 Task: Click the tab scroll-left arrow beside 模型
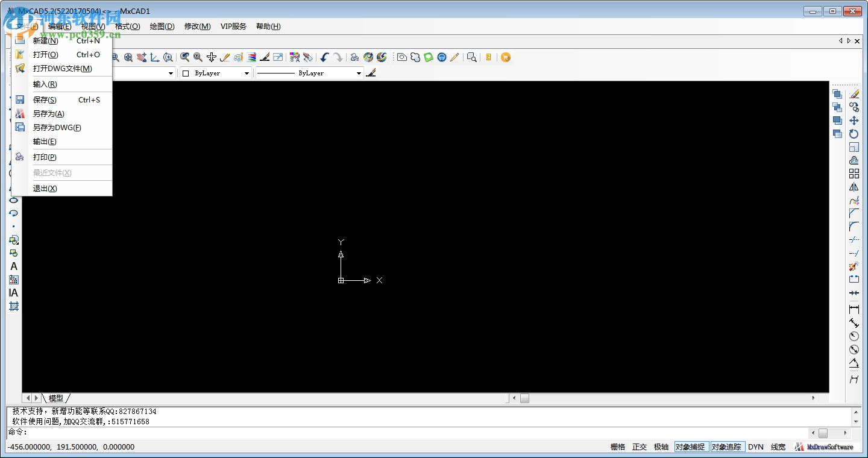(27, 398)
